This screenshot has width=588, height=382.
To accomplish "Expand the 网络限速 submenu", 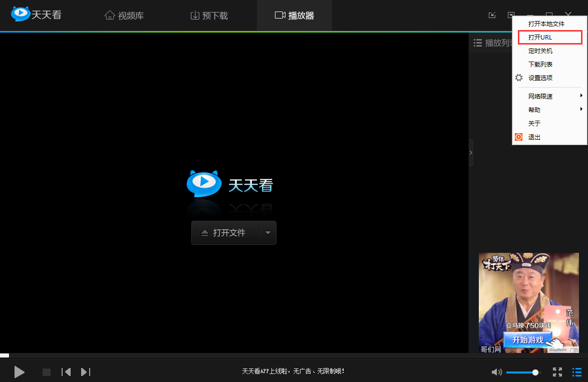I will click(x=540, y=95).
